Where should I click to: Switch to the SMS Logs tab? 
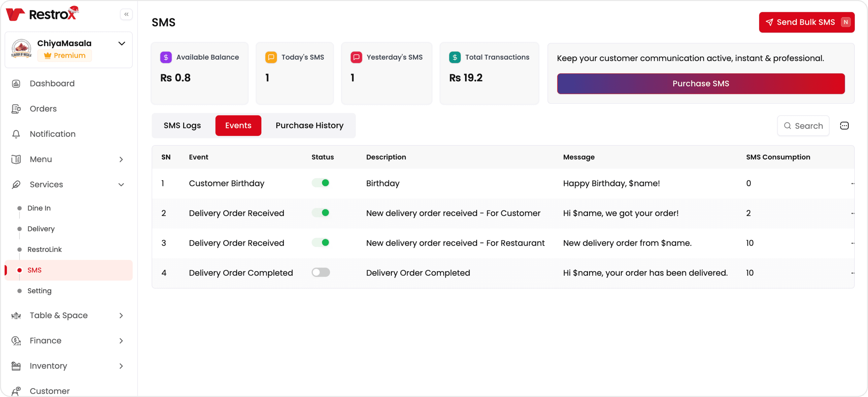(x=182, y=126)
